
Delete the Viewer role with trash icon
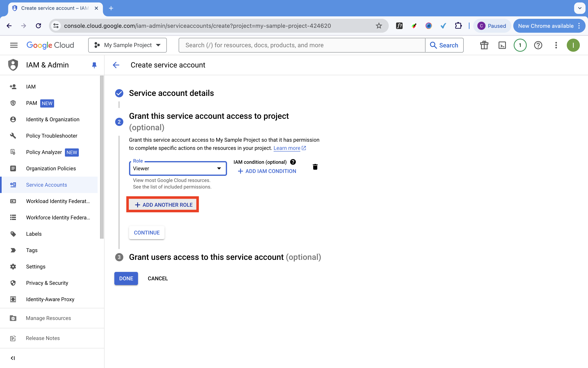[x=315, y=167]
